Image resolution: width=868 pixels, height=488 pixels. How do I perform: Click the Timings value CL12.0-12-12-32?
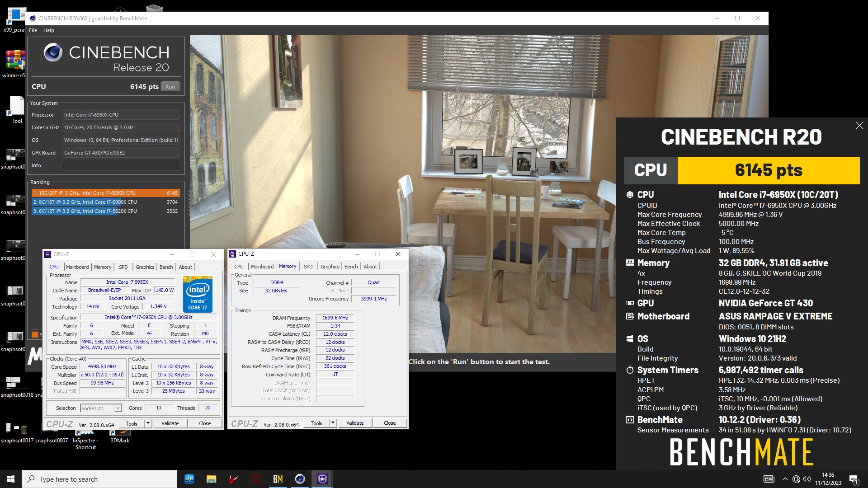pyautogui.click(x=744, y=291)
